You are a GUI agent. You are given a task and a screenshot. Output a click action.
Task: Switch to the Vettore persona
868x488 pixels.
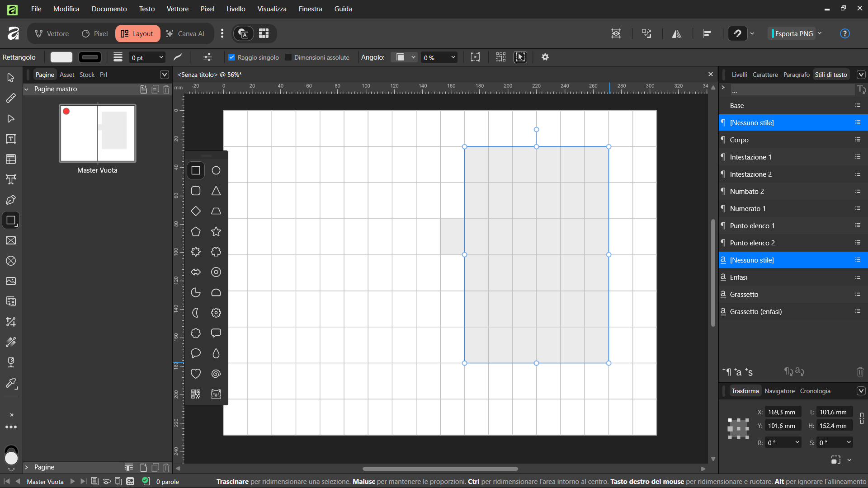(52, 33)
